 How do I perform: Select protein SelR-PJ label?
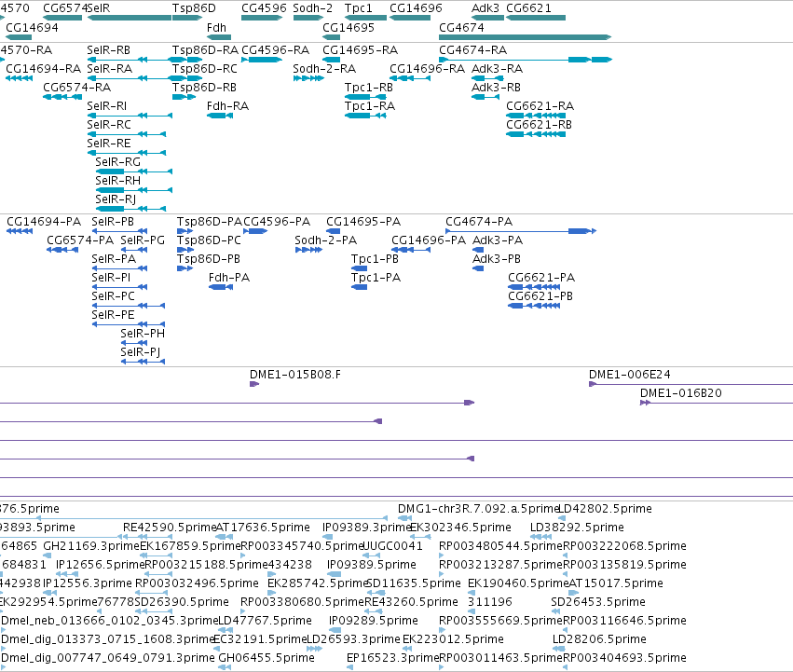140,352
